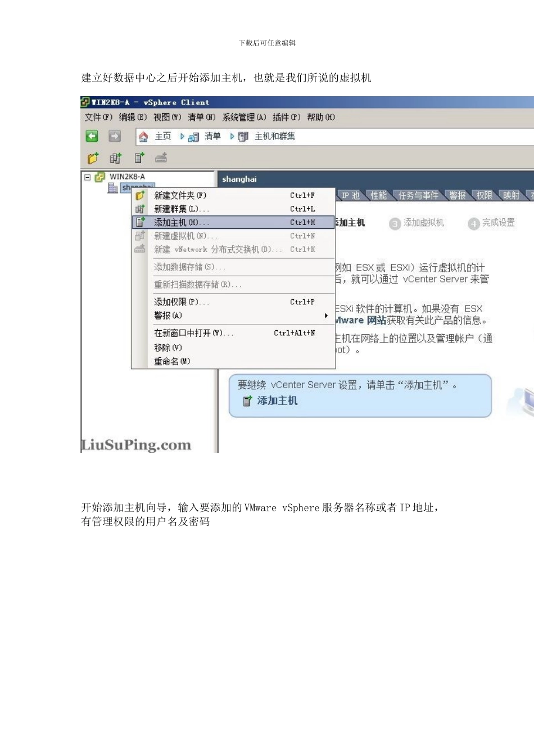Click step 4 完成设置 in wizard steps
Viewport: 534px width, 756px height.
491,223
